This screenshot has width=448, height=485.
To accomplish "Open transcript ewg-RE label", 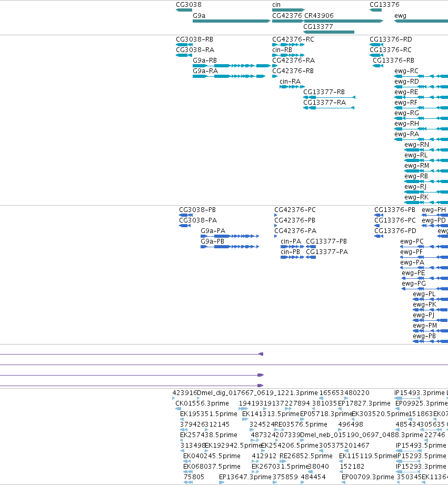I will tap(406, 92).
